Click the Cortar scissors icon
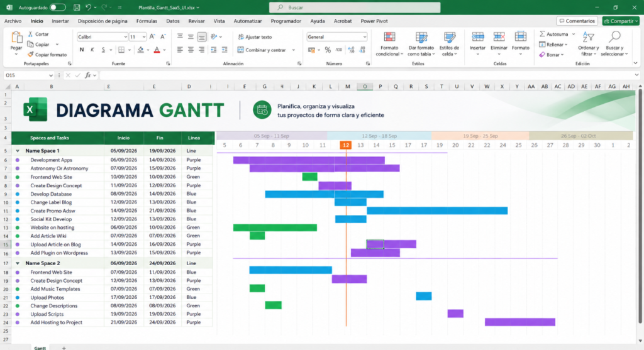 (x=30, y=34)
